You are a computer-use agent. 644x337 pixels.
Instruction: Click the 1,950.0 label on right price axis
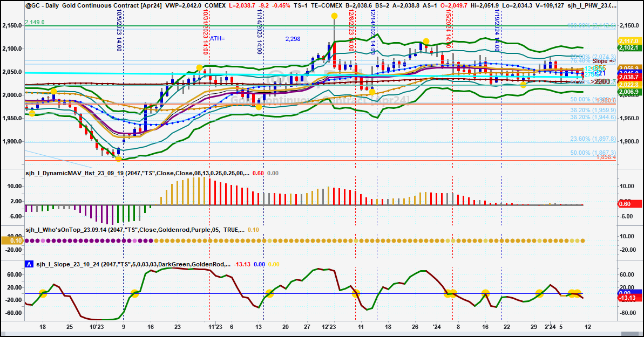(630, 118)
